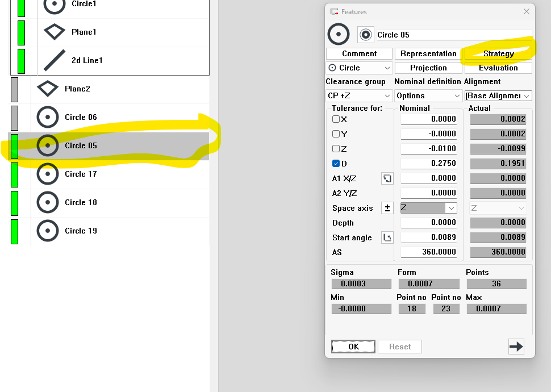
Task: Toggle the Space axis plus-minus button
Action: [387, 208]
